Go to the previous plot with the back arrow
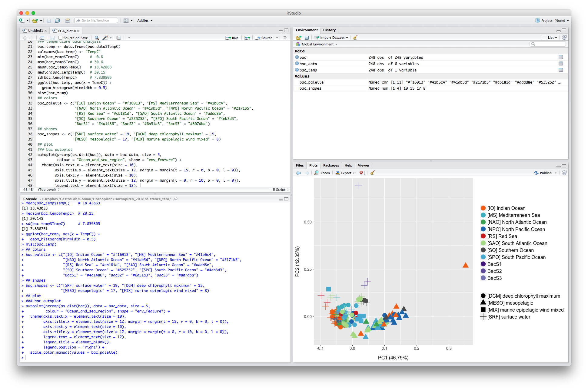Viewport: 588px width, 390px height. click(x=298, y=173)
